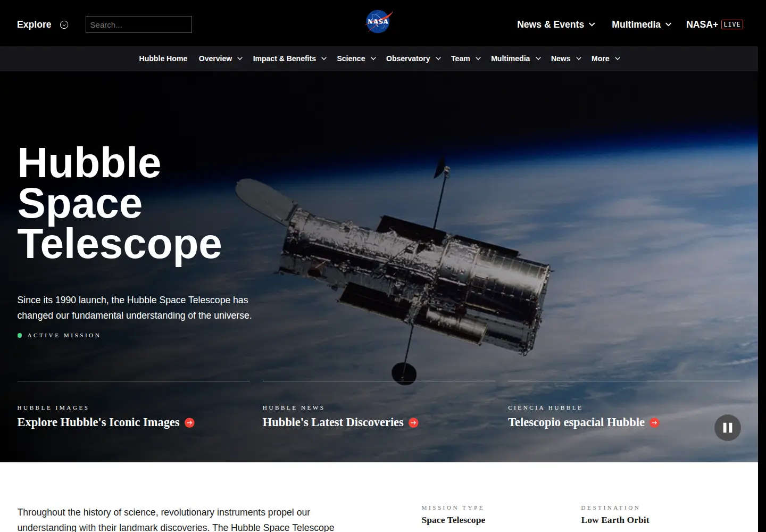Open the Explore menu circle icon

[64, 24]
